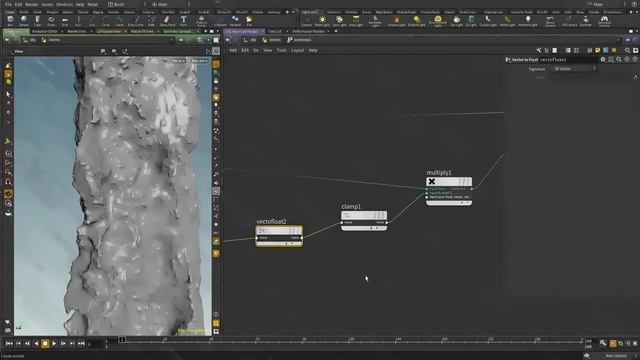Image resolution: width=640 pixels, height=360 pixels.
Task: Add a Spot Light from shelf
Action: [x=339, y=21]
